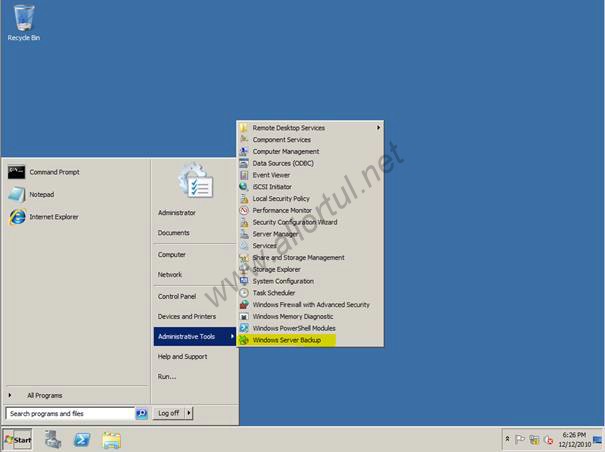This screenshot has width=605, height=452.
Task: Click the Windows PowerShell Modules icon
Action: click(244, 328)
